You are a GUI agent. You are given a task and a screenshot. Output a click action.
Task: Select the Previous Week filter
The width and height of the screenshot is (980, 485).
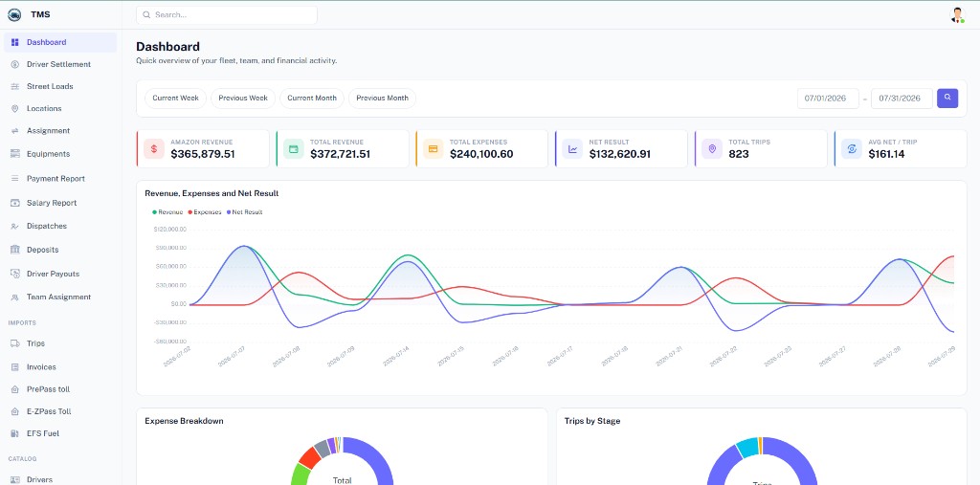coord(243,99)
